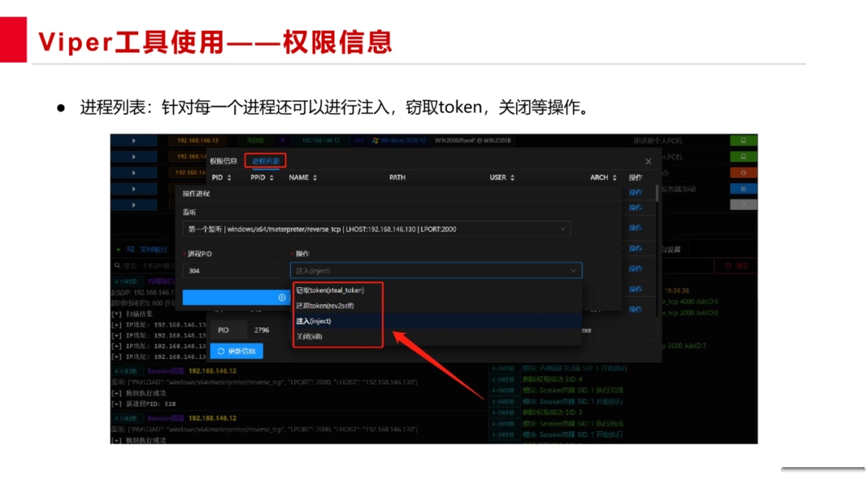Click the 进程PID input containing 304
Screen dimensions: 868x489
point(232,271)
